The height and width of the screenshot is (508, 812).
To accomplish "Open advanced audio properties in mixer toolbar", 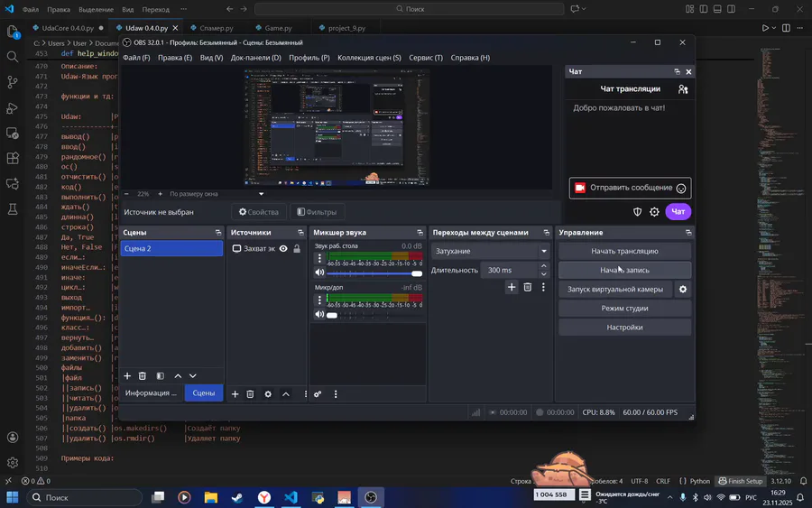I will point(318,394).
